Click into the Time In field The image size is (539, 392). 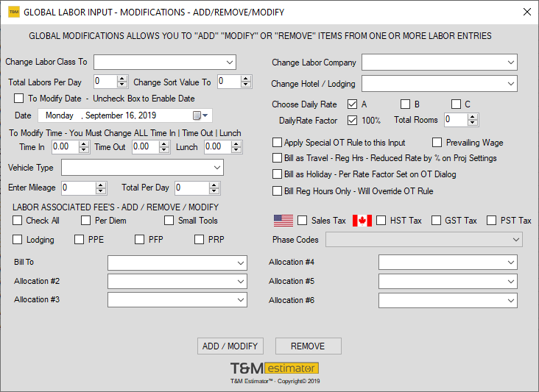pos(66,147)
